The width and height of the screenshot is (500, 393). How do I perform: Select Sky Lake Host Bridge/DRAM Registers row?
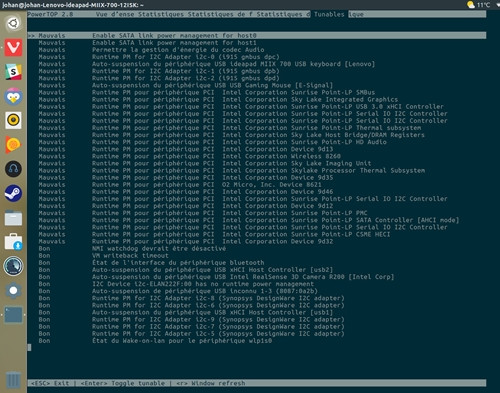coord(257,135)
